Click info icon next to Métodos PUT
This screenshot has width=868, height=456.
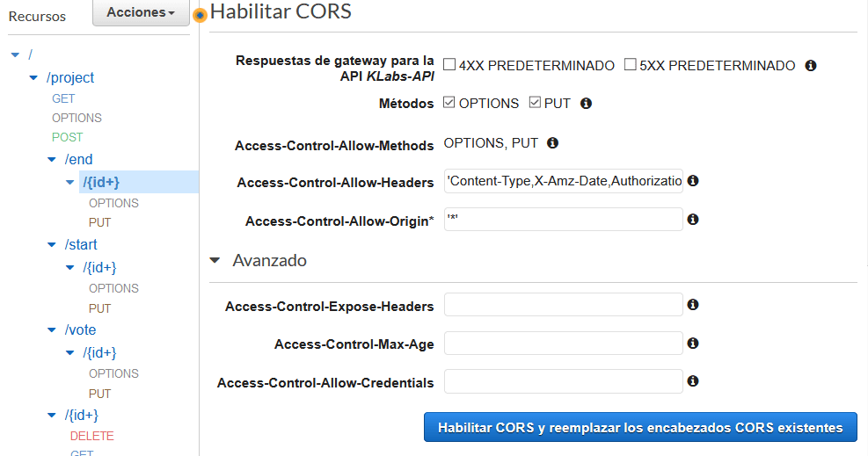click(587, 103)
